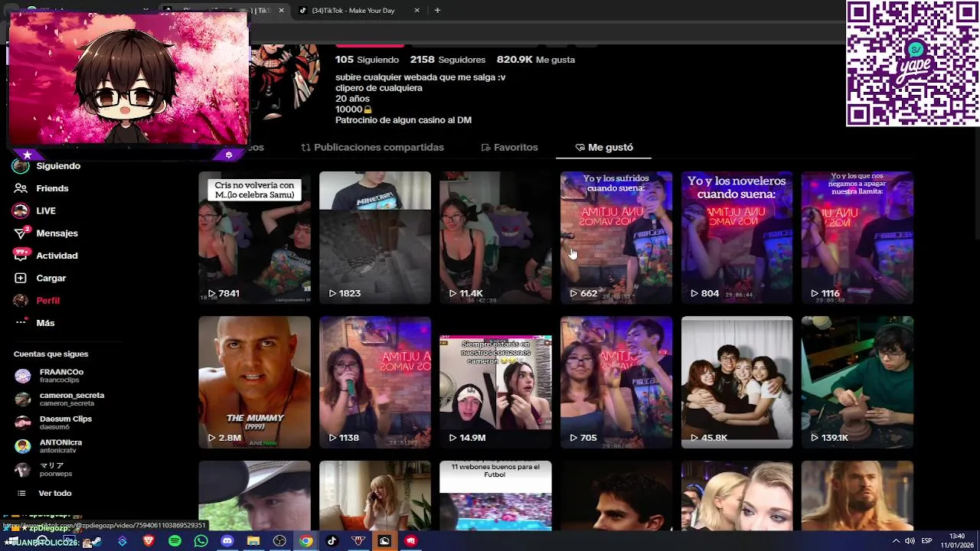Go to Perfil page

click(x=37, y=300)
